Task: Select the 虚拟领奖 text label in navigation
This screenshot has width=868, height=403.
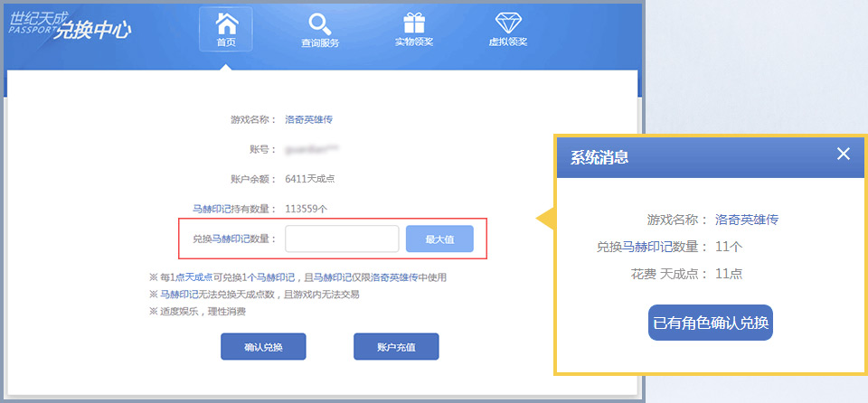Action: point(507,42)
